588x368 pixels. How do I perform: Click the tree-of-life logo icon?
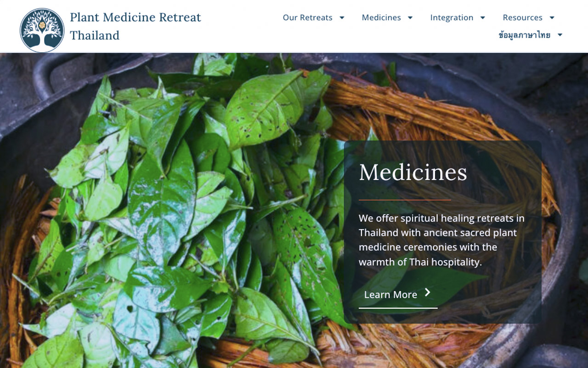point(42,30)
